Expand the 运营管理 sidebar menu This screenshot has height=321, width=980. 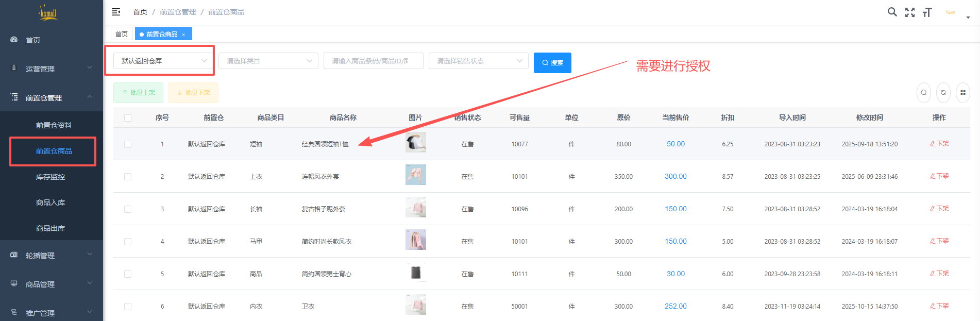point(52,69)
